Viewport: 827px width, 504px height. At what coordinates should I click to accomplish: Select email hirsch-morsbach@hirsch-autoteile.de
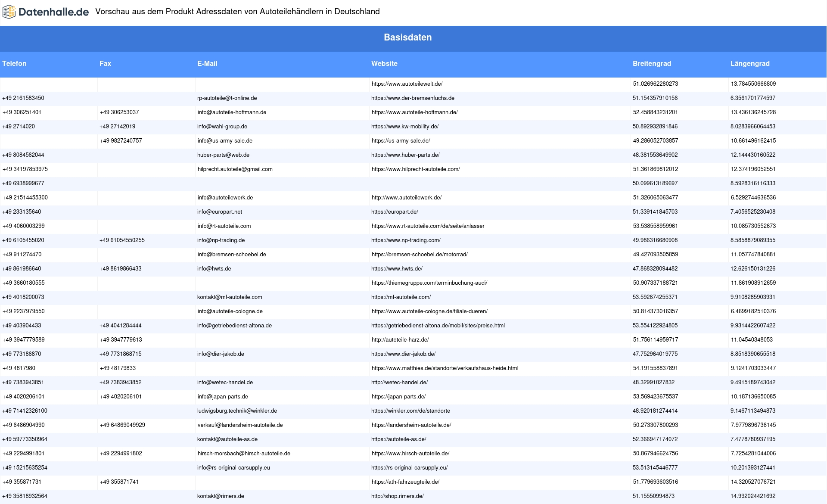(x=244, y=454)
